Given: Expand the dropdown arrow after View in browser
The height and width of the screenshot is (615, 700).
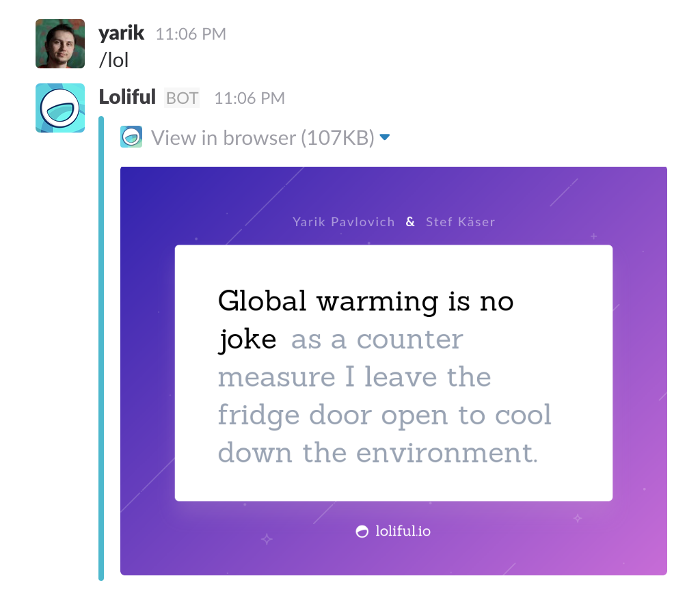Looking at the screenshot, I should 385,137.
